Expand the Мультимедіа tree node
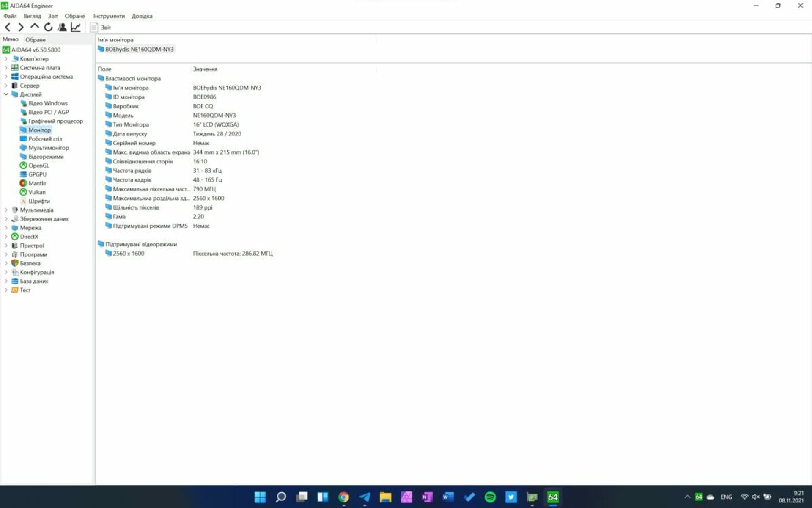 6,210
